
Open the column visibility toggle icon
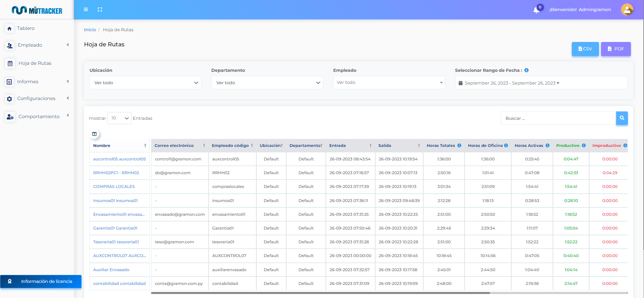click(x=94, y=134)
